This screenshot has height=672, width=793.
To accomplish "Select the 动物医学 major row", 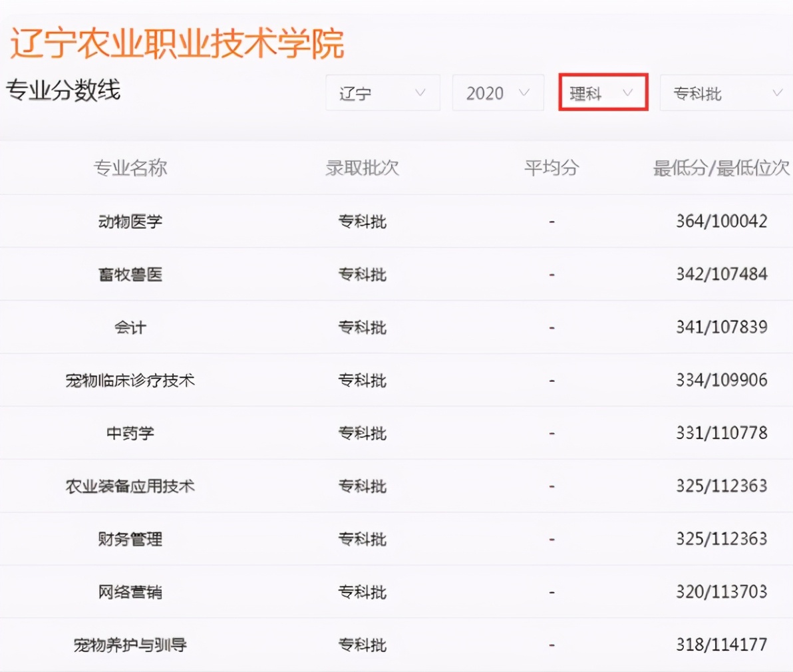I will click(x=130, y=221).
